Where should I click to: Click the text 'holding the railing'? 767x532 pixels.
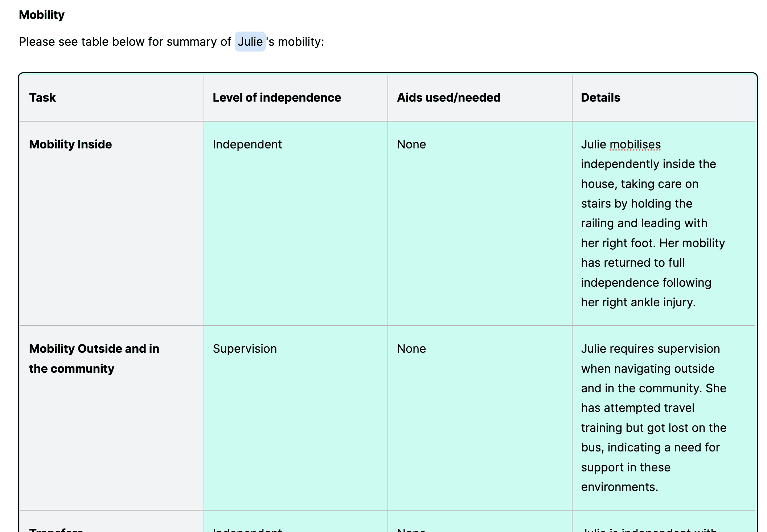661,204
